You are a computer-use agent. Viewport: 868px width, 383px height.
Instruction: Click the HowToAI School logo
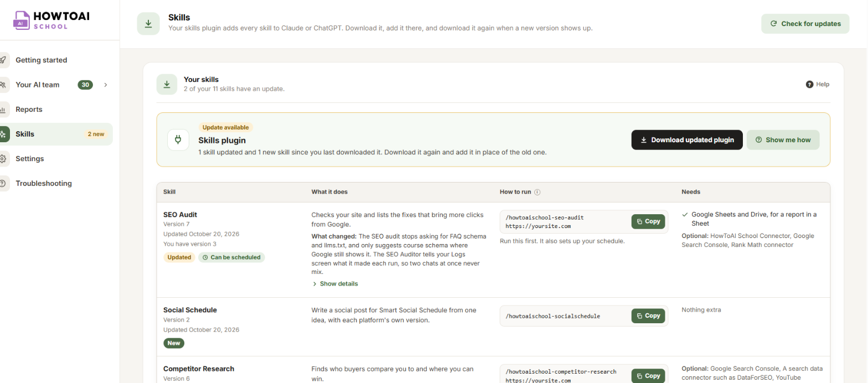click(51, 20)
